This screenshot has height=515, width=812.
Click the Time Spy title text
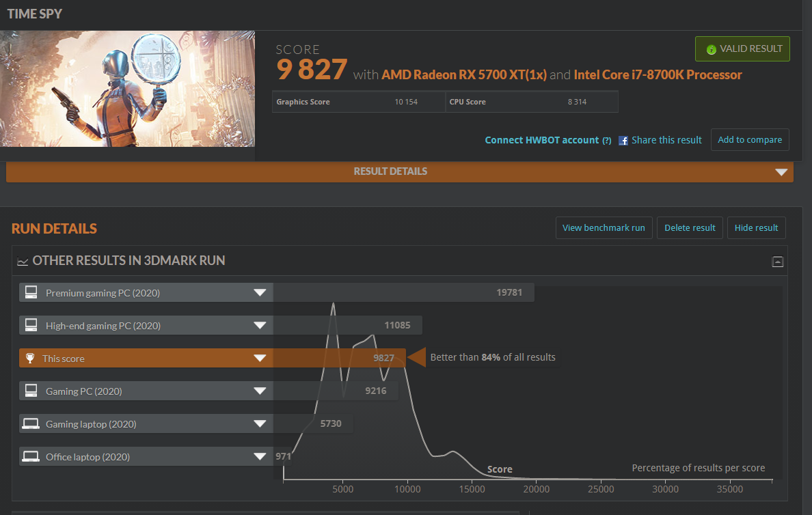[35, 14]
